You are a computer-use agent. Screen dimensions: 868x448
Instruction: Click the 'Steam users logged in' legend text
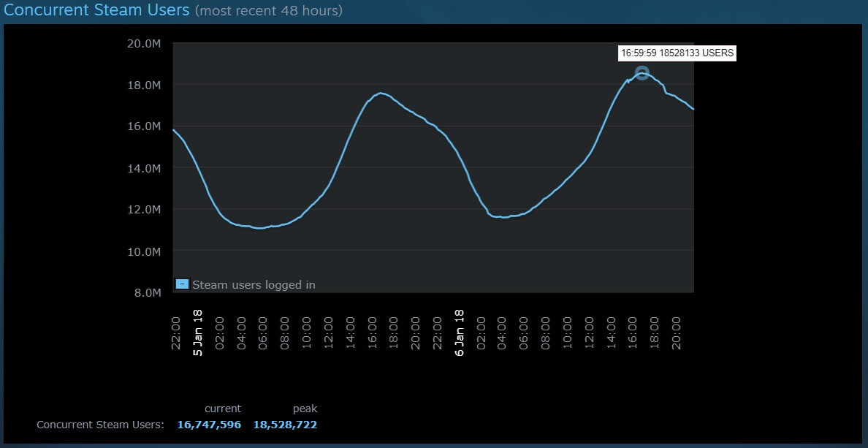point(254,285)
